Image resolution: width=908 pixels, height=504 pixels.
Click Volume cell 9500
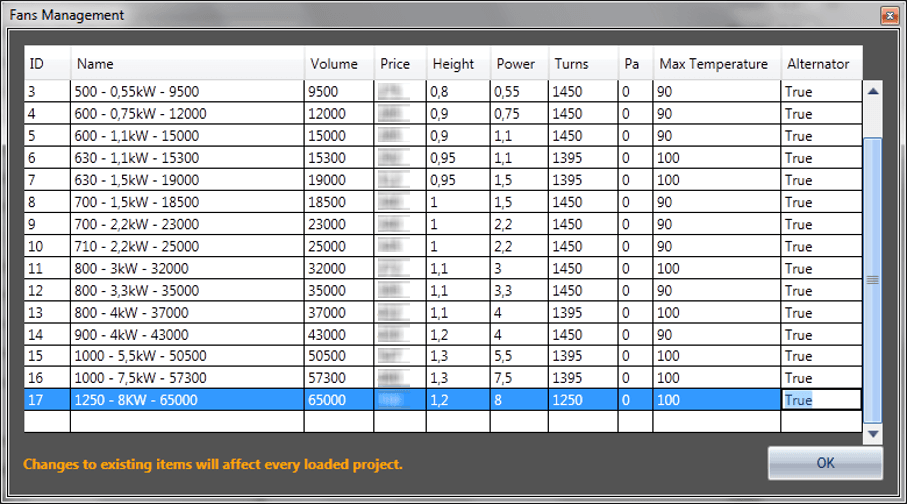click(339, 92)
